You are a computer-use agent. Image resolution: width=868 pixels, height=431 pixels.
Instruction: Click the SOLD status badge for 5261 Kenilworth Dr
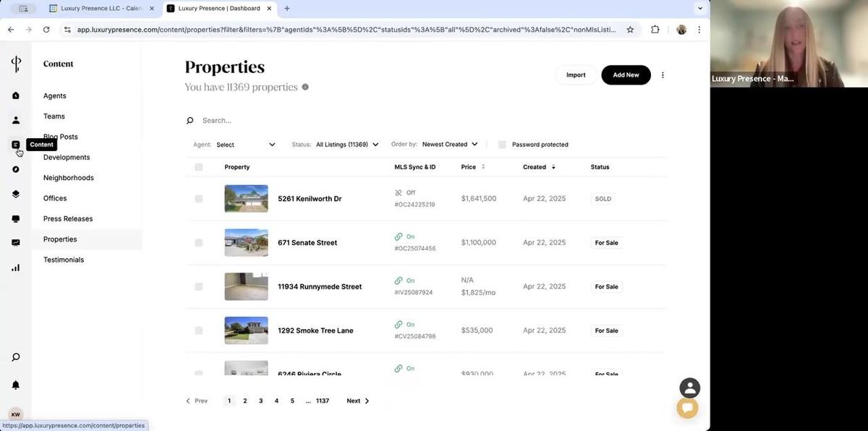(x=603, y=199)
